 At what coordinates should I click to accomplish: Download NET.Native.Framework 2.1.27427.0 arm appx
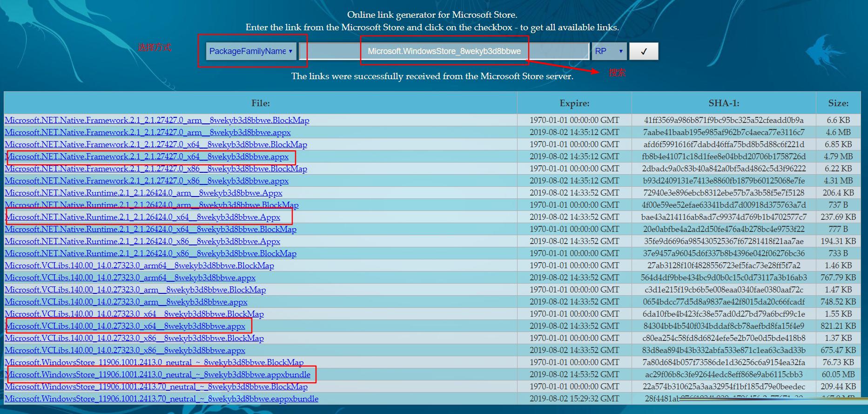[x=148, y=132]
